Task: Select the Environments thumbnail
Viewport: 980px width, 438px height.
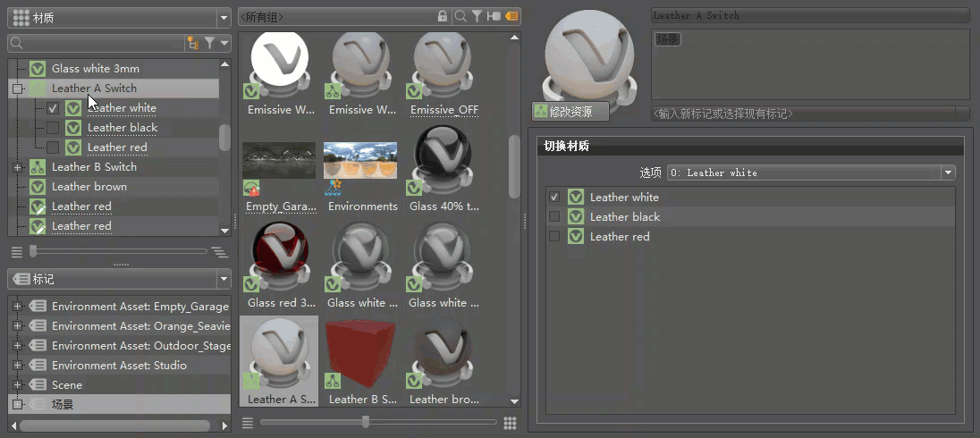Action: [x=362, y=171]
